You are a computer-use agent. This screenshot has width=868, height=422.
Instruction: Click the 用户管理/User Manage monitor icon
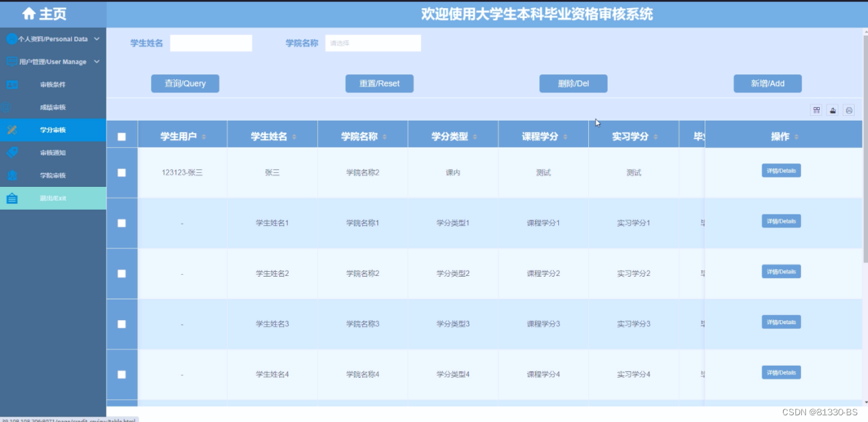[11, 62]
